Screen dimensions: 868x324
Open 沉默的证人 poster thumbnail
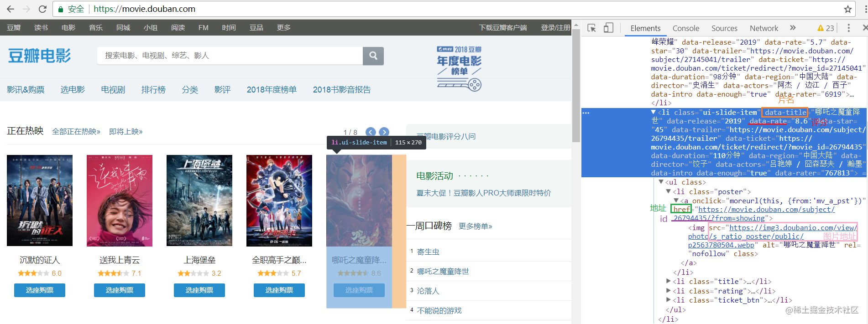[40, 201]
